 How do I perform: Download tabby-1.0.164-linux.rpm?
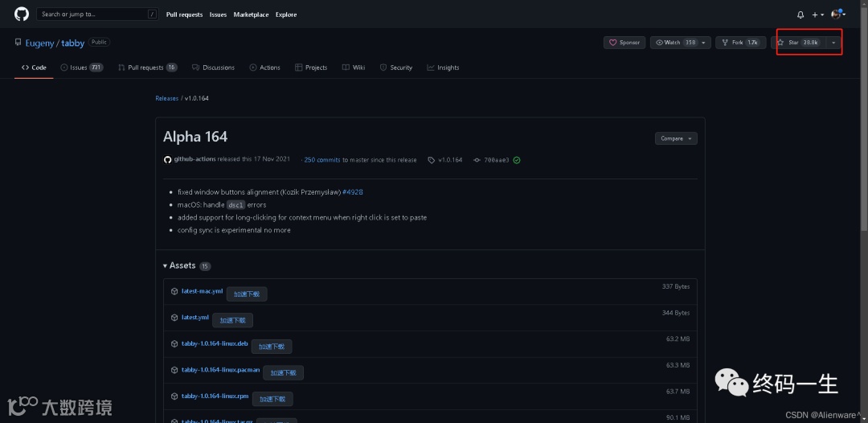215,396
